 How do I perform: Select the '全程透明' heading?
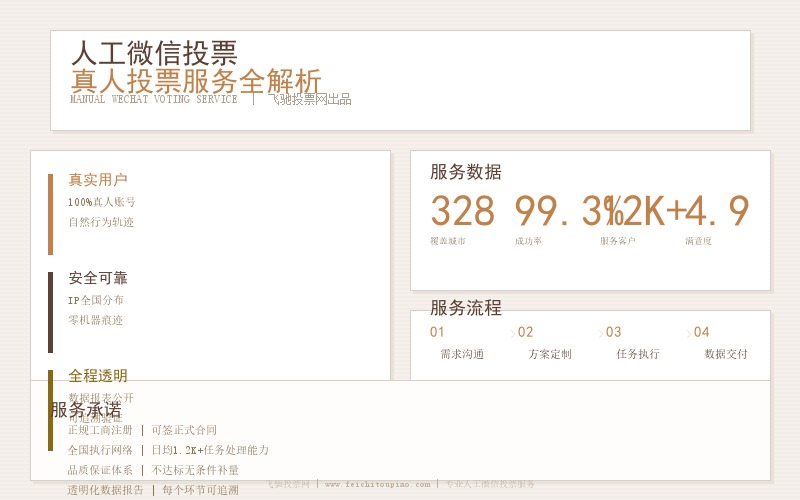[x=98, y=376]
